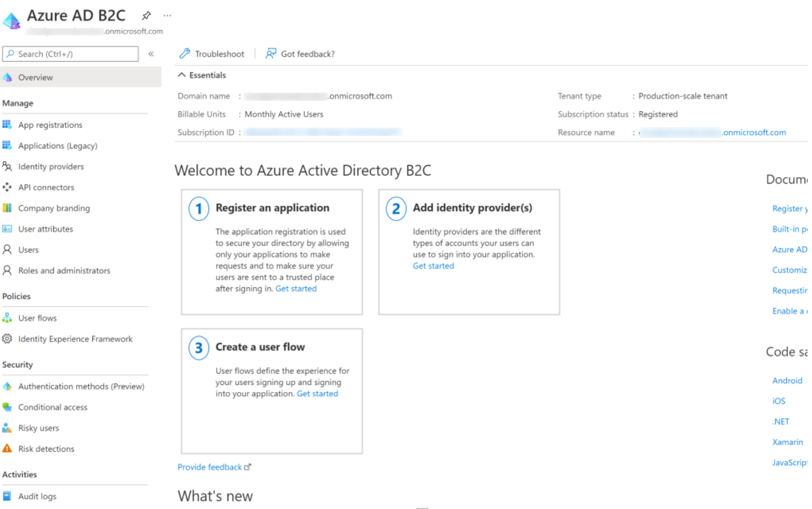Click Get started in Register an application
812x509 pixels.
point(296,289)
